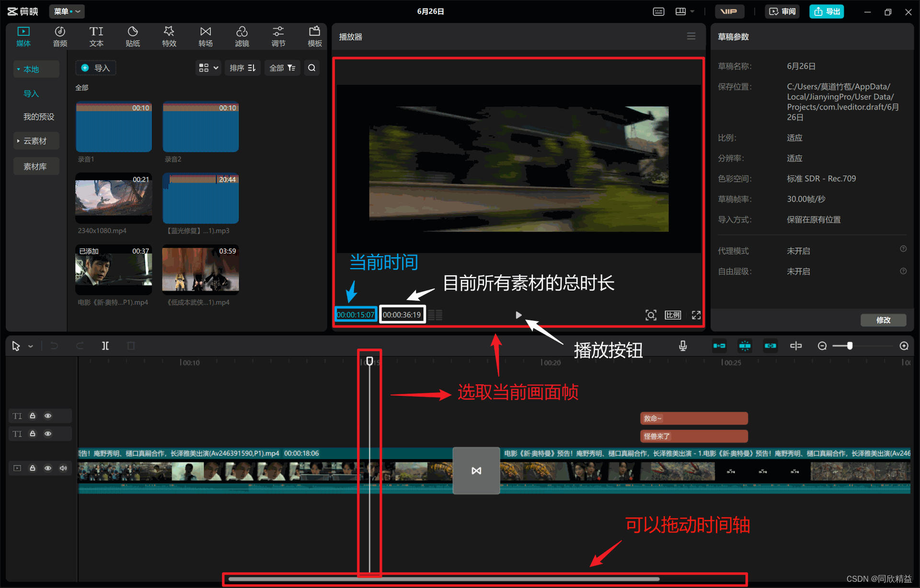Click the 审阅 review button
The height and width of the screenshot is (588, 920).
coord(782,12)
